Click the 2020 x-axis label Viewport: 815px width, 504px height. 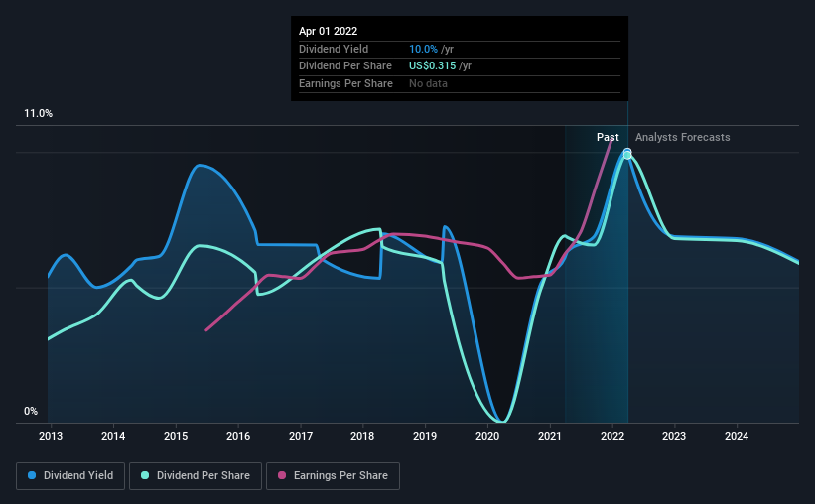point(487,436)
